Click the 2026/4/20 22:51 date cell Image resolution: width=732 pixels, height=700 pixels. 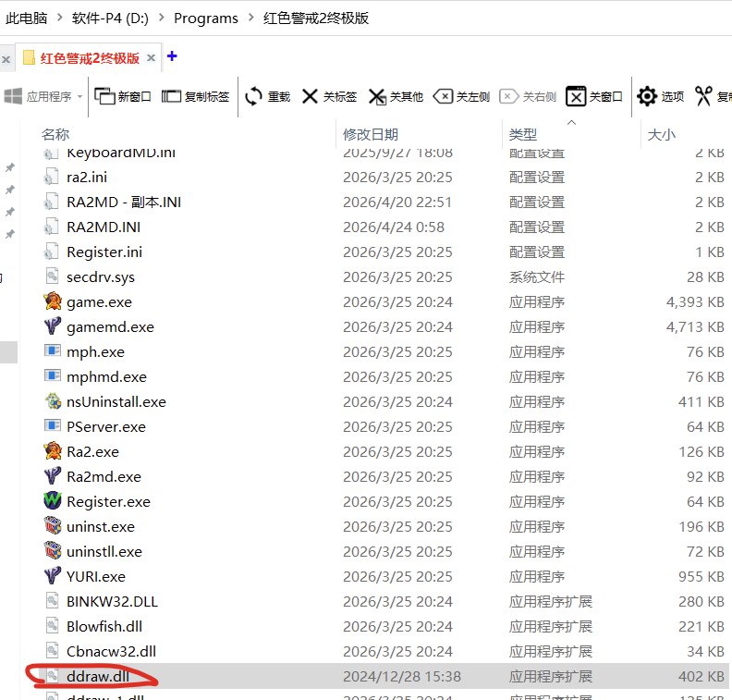[x=397, y=202]
